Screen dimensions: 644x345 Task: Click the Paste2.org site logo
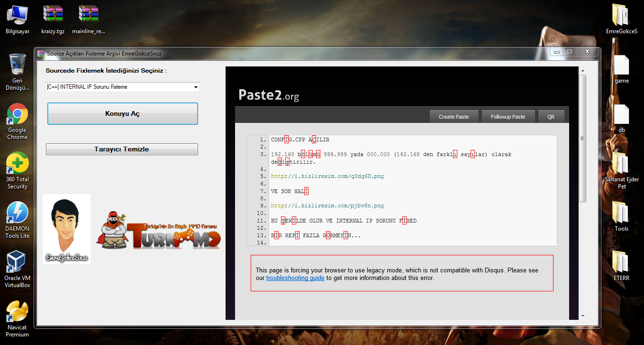[269, 95]
